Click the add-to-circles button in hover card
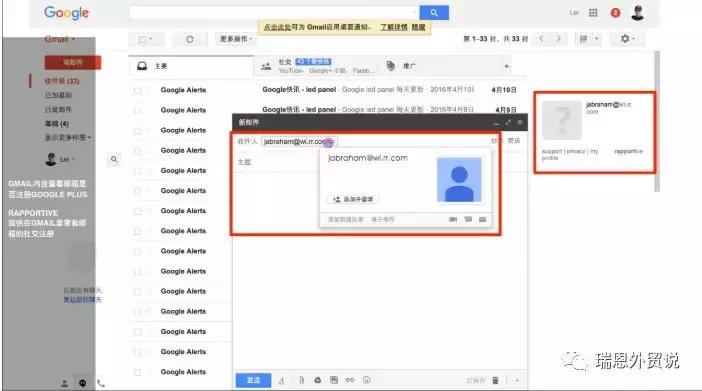 (353, 199)
